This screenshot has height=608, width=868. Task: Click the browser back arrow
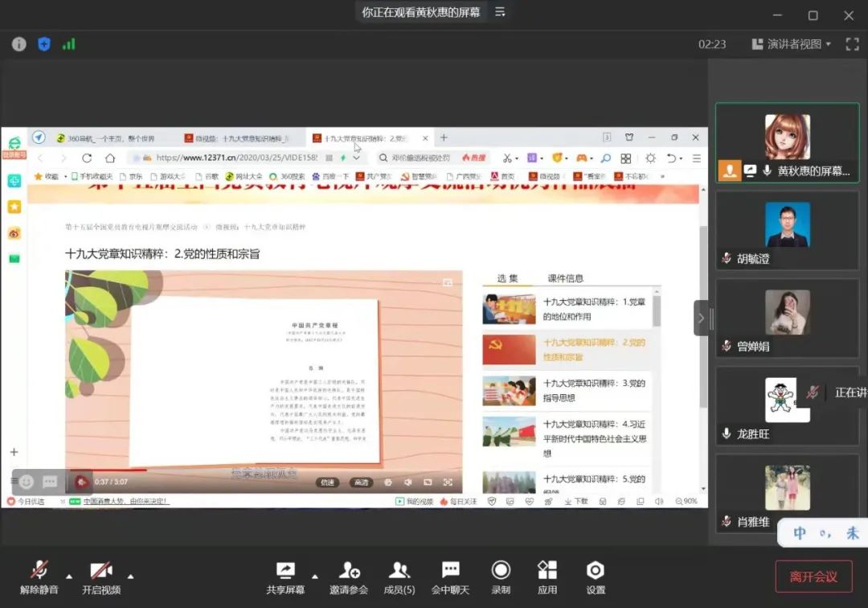pos(40,158)
